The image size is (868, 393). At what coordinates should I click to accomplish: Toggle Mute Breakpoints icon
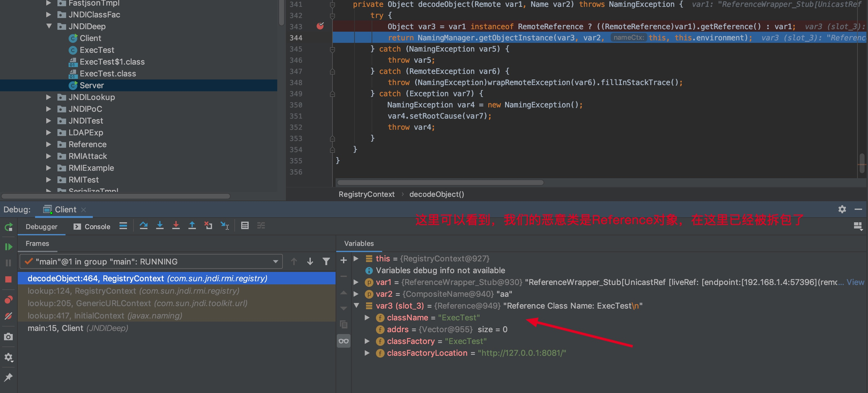[8, 316]
